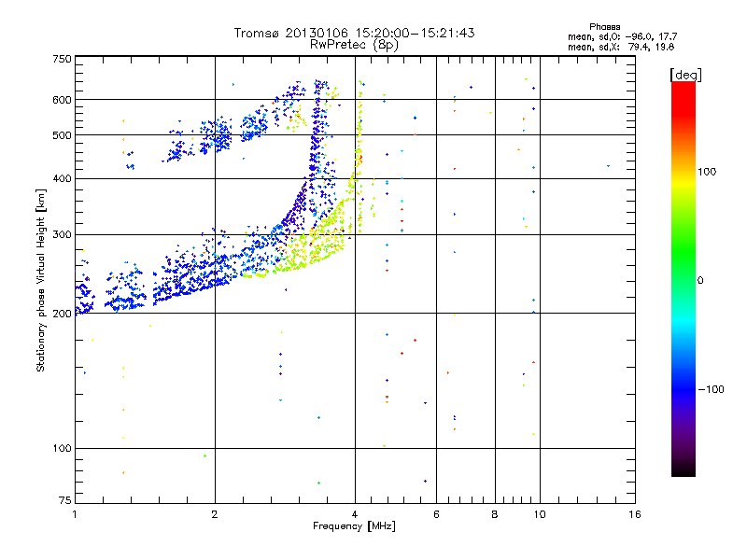This screenshot has height=560, width=747.
Task: Click the y-axis '300' tick label
Action: (63, 234)
